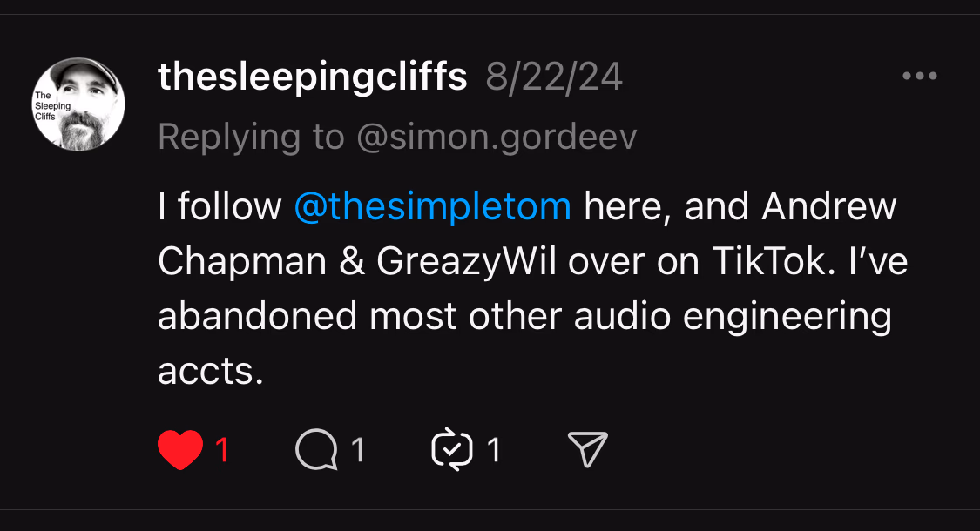Repost using the circular arrows icon
Screen dimensions: 980x531
pyautogui.click(x=453, y=449)
